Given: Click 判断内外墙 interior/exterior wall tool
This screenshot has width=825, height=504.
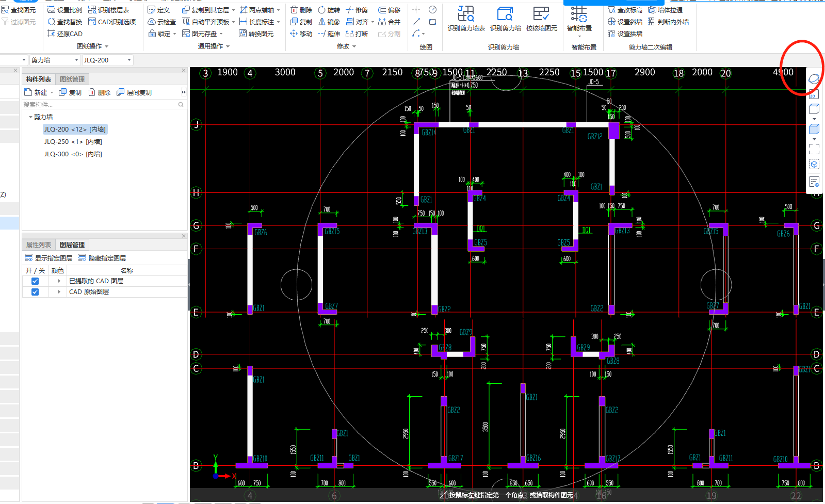Looking at the screenshot, I should [668, 22].
